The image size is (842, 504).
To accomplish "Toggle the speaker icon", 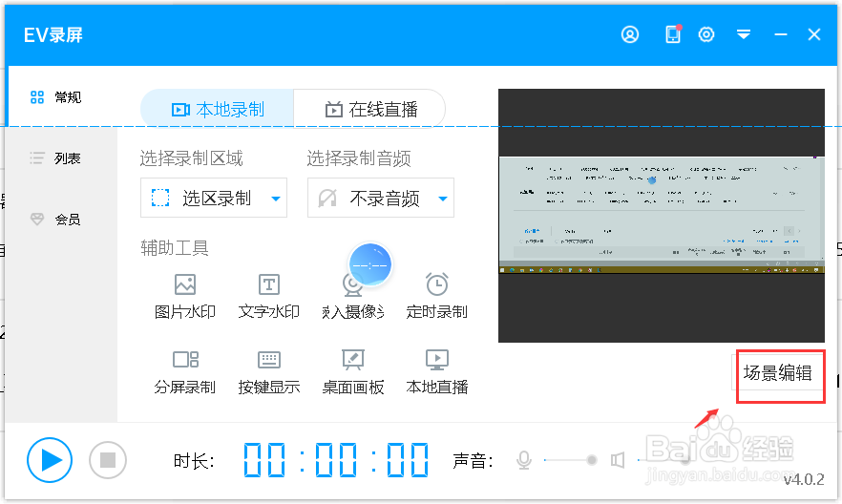I will (618, 460).
